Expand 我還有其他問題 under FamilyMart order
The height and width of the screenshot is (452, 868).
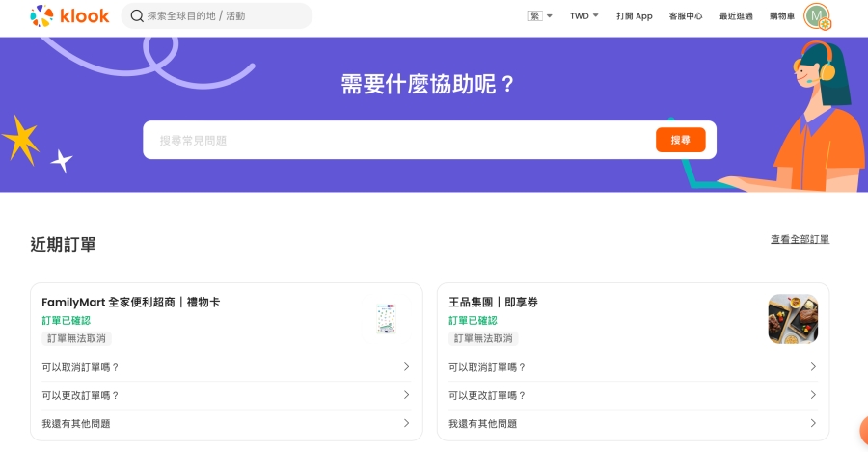(226, 423)
